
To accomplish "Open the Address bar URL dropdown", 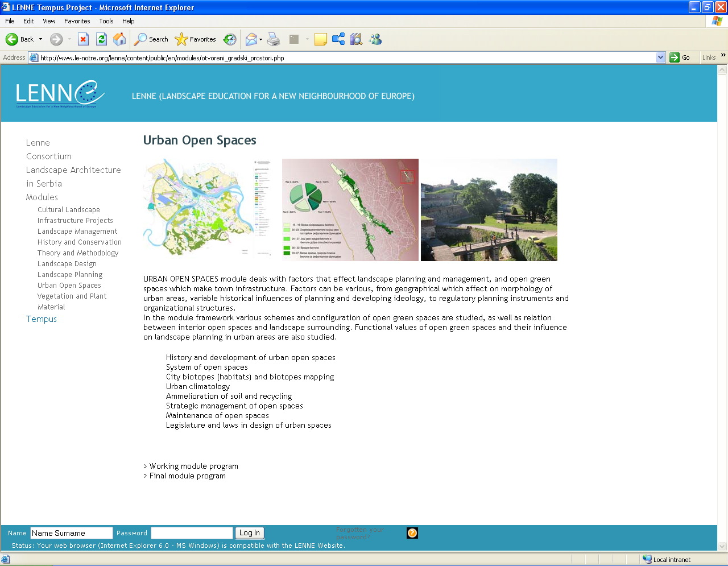I will pos(660,57).
